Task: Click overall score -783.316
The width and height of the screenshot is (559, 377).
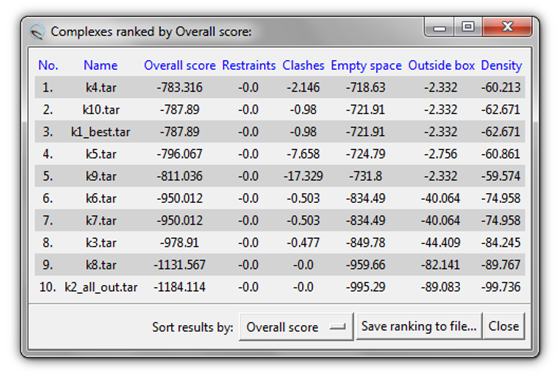Action: click(180, 87)
